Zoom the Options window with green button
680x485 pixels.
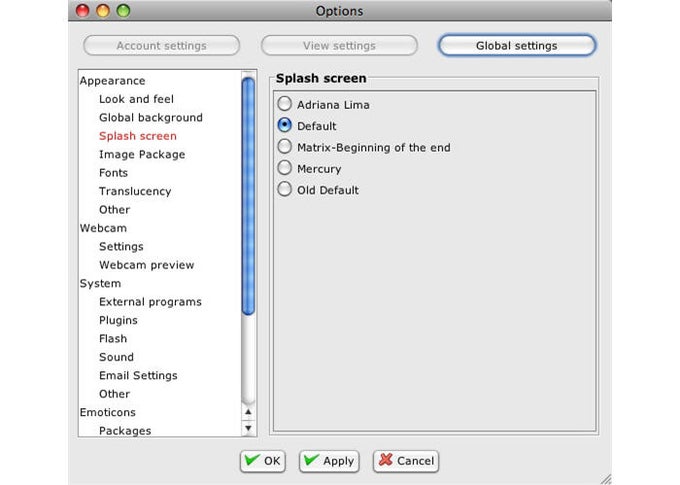123,10
